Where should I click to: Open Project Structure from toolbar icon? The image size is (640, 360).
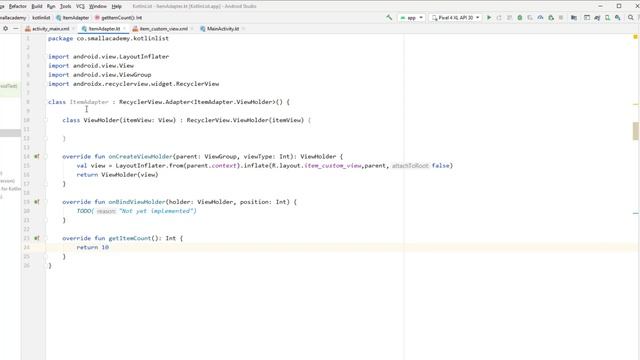coord(574,18)
